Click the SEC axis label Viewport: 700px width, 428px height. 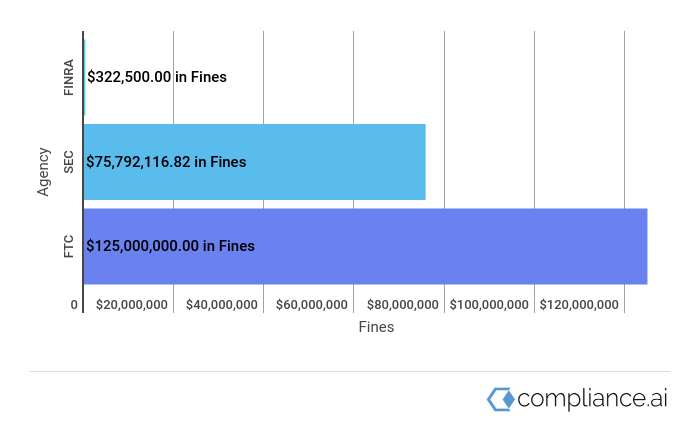point(68,162)
